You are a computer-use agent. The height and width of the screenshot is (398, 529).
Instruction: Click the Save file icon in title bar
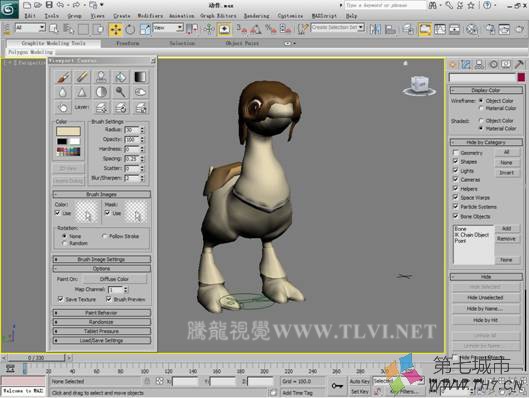click(49, 5)
